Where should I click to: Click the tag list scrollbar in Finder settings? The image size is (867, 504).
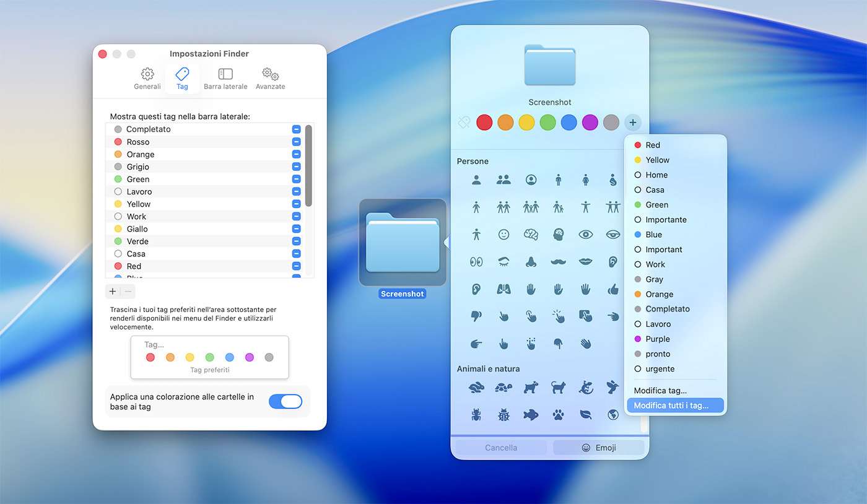click(x=308, y=166)
